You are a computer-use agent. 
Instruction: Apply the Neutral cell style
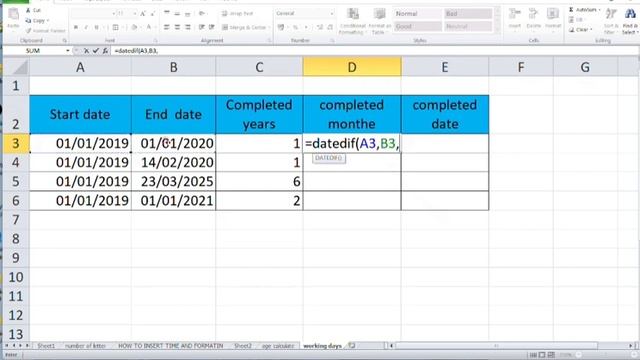click(x=468, y=27)
